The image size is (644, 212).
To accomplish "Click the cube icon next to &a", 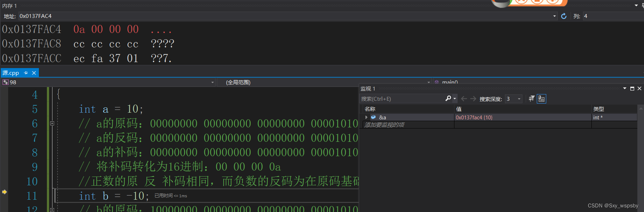I will 374,117.
